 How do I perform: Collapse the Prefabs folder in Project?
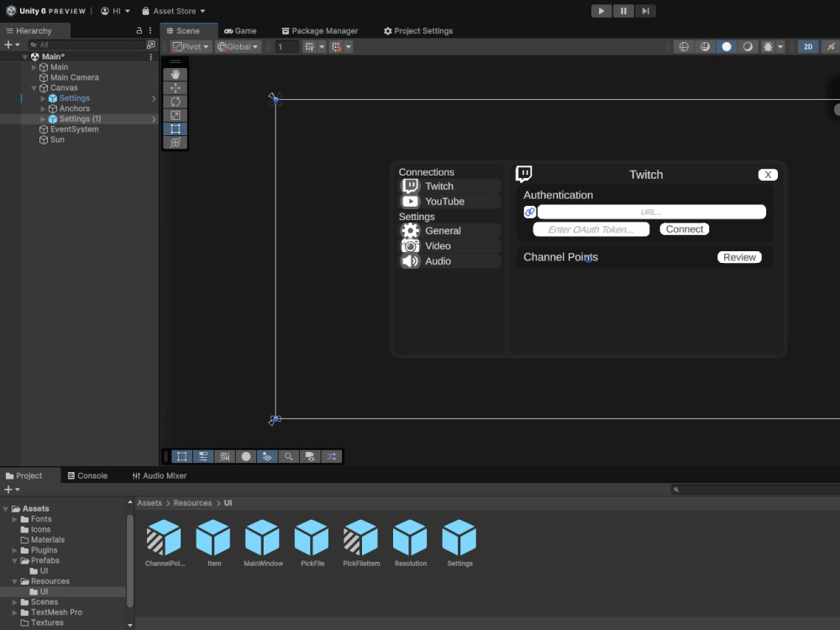(x=14, y=561)
